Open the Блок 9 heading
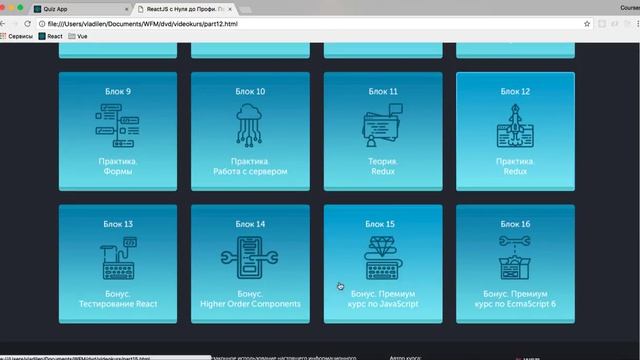Screen dimensions: 640x360 point(118,91)
